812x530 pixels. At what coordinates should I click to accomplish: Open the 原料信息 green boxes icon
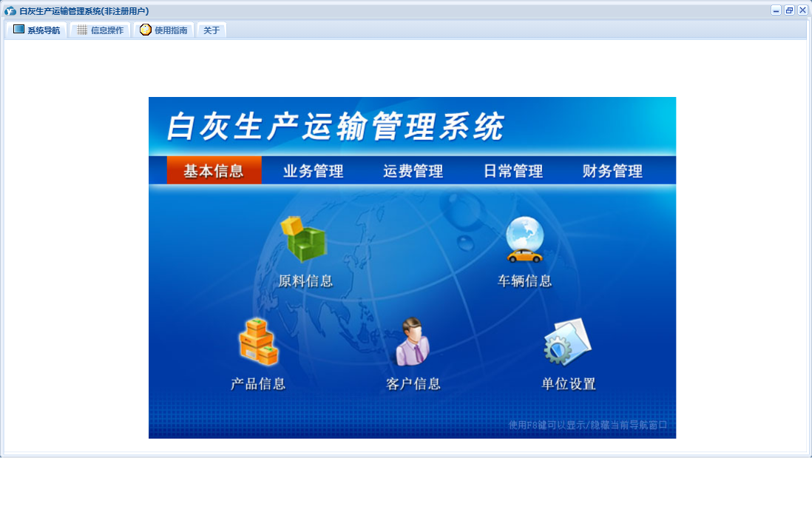click(303, 239)
